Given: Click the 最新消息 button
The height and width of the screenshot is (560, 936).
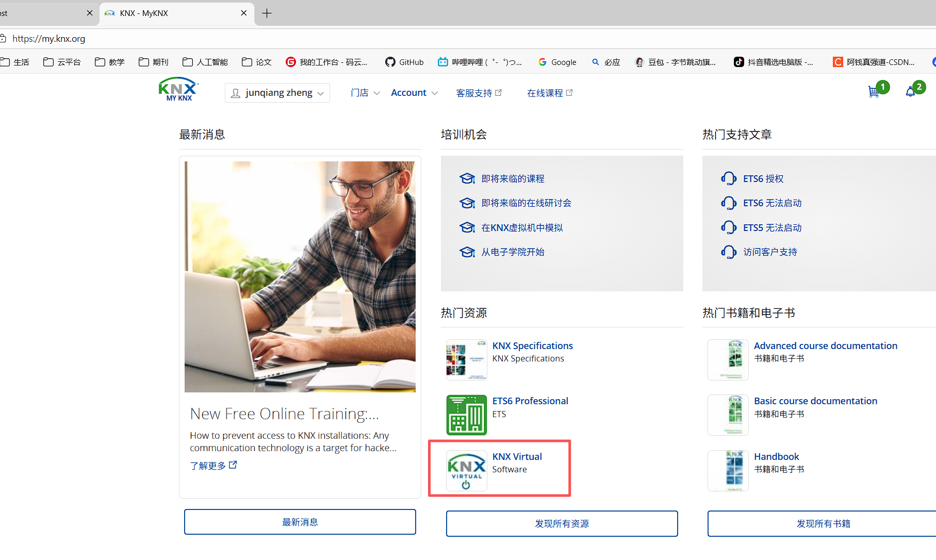Looking at the screenshot, I should [300, 522].
